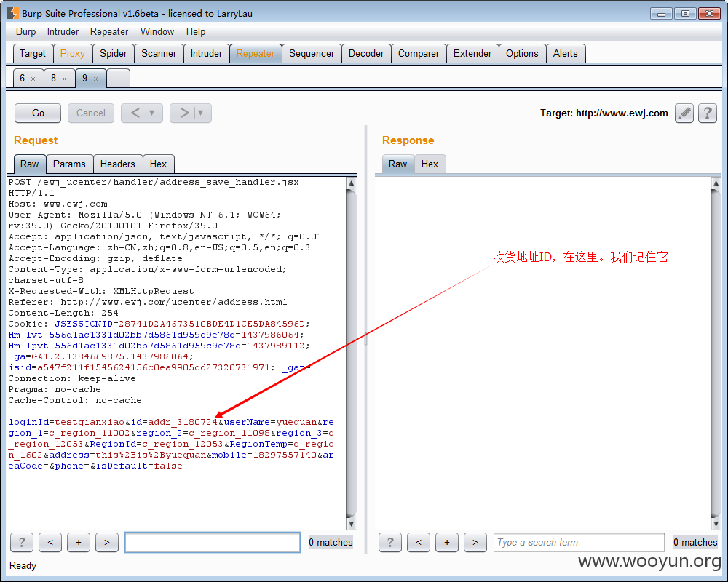Image resolution: width=728 pixels, height=582 pixels.
Task: Close Repeater tab 8
Action: (x=65, y=79)
